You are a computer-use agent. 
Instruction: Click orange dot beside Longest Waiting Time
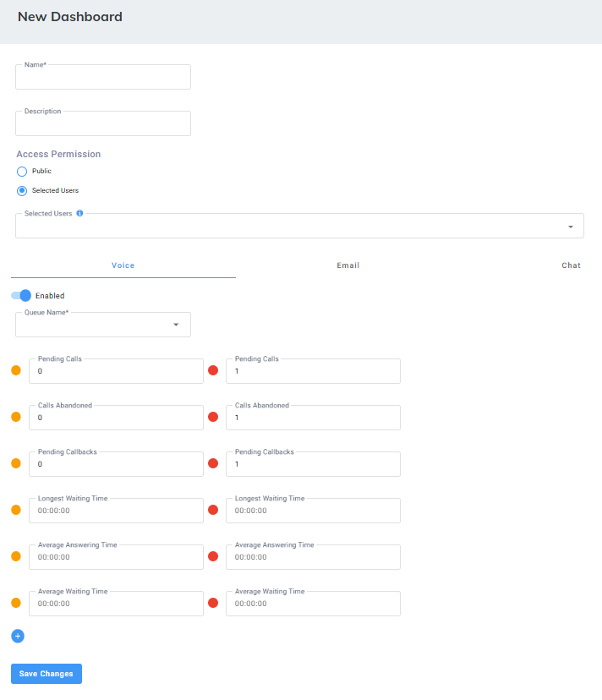(x=16, y=510)
